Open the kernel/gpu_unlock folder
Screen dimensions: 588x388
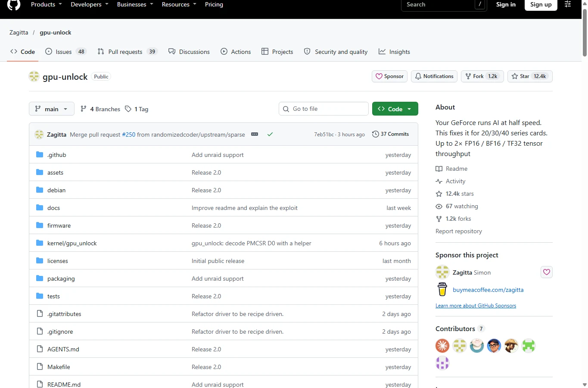click(x=72, y=243)
